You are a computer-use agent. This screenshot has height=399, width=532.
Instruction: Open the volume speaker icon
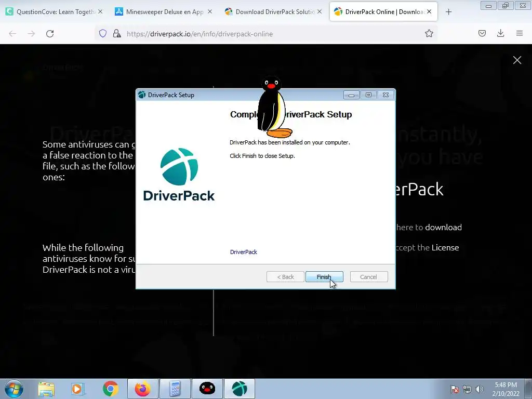(480, 389)
